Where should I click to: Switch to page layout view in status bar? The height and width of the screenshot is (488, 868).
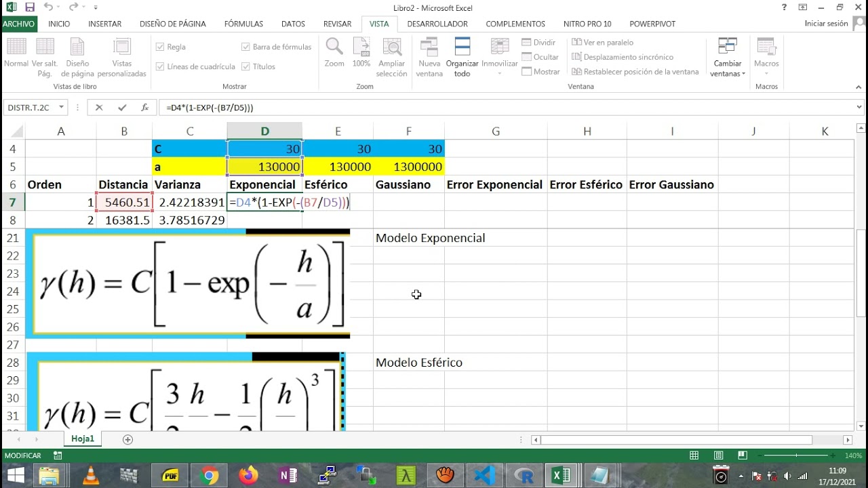click(718, 455)
